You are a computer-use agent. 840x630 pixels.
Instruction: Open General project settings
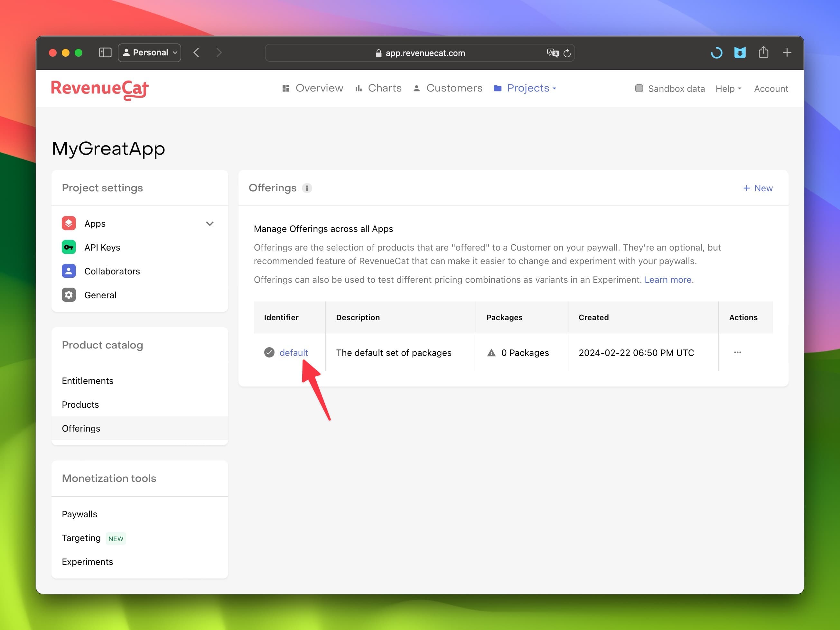(100, 295)
